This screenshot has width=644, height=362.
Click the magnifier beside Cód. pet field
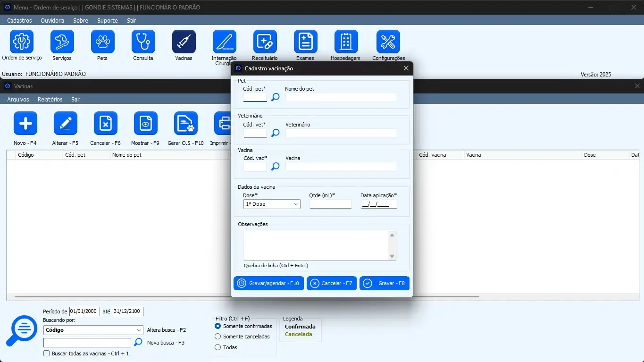276,97
